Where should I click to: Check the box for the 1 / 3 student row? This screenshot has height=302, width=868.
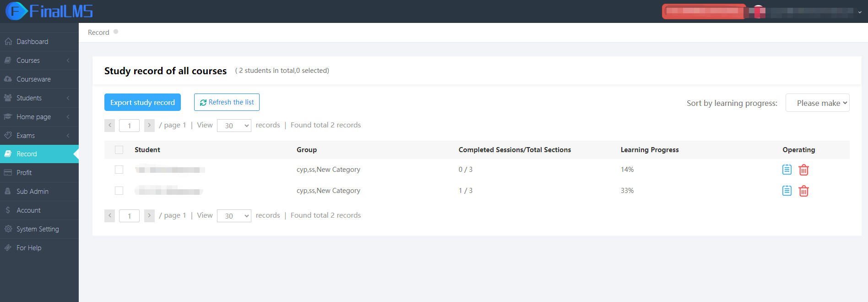(x=119, y=191)
